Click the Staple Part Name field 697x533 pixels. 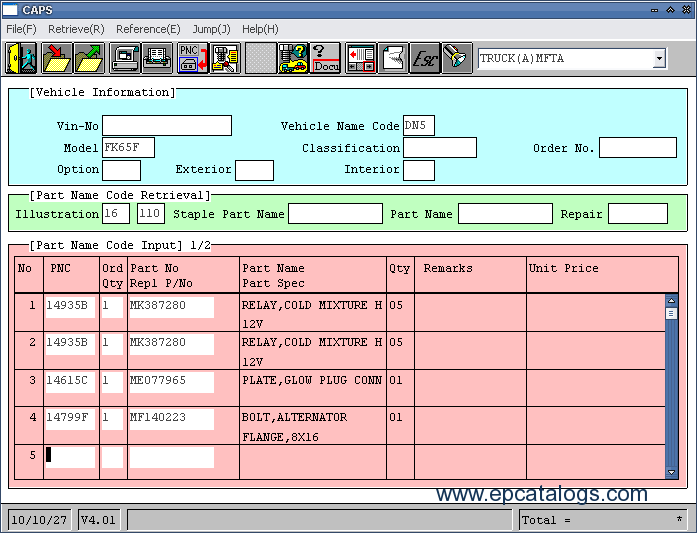(x=335, y=214)
